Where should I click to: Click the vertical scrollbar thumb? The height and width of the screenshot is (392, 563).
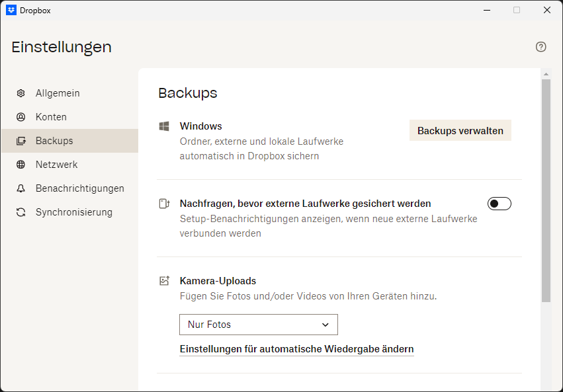pyautogui.click(x=546, y=190)
